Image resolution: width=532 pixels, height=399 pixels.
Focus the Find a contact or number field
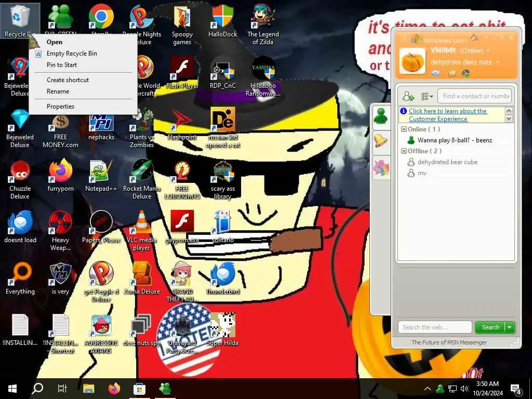(474, 96)
